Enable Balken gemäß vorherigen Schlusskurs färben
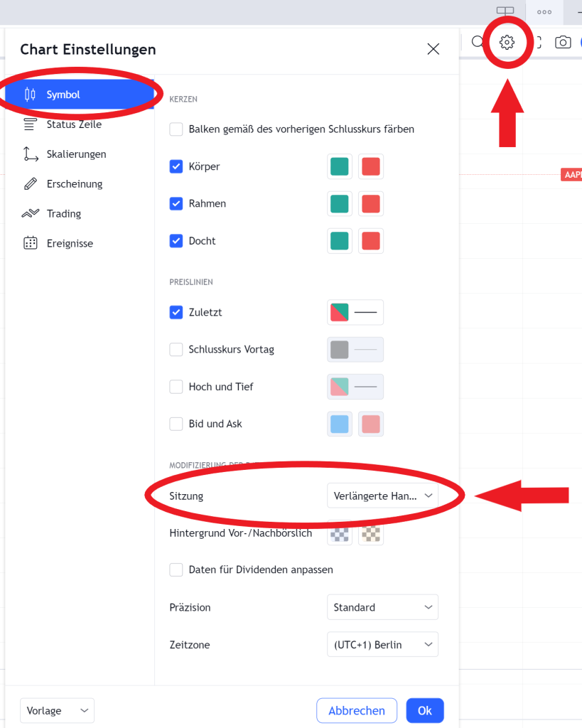The width and height of the screenshot is (582, 728). [x=176, y=129]
